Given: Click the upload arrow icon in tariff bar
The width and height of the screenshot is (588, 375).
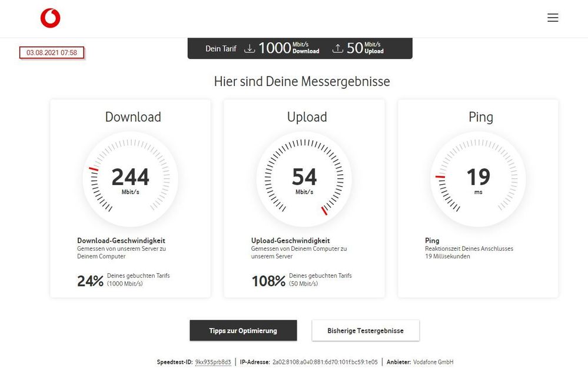Looking at the screenshot, I should pos(337,48).
